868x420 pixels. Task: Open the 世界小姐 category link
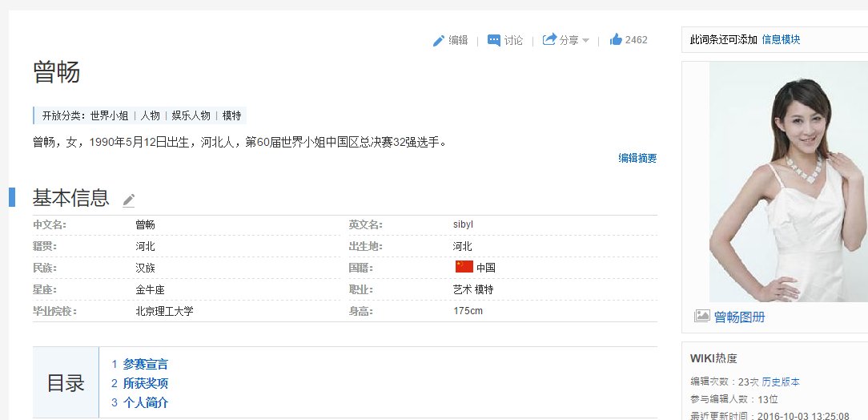point(109,115)
